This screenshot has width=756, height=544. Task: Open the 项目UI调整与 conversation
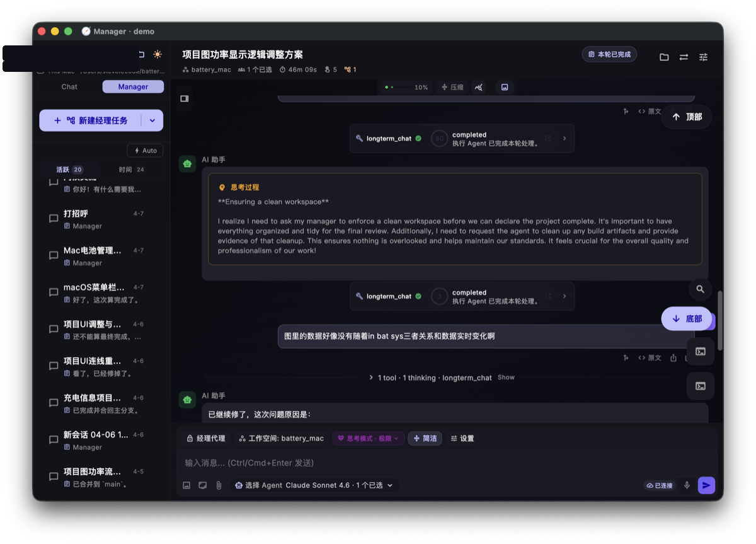101,330
